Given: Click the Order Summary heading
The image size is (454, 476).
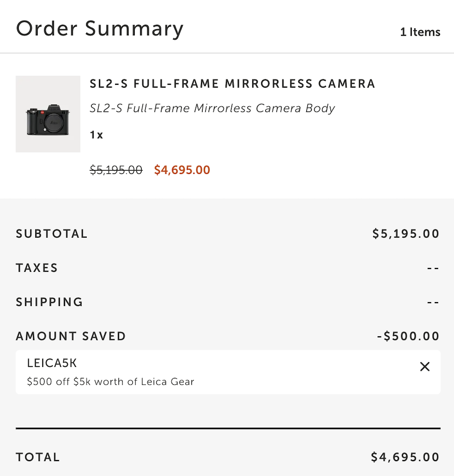Looking at the screenshot, I should point(100,28).
